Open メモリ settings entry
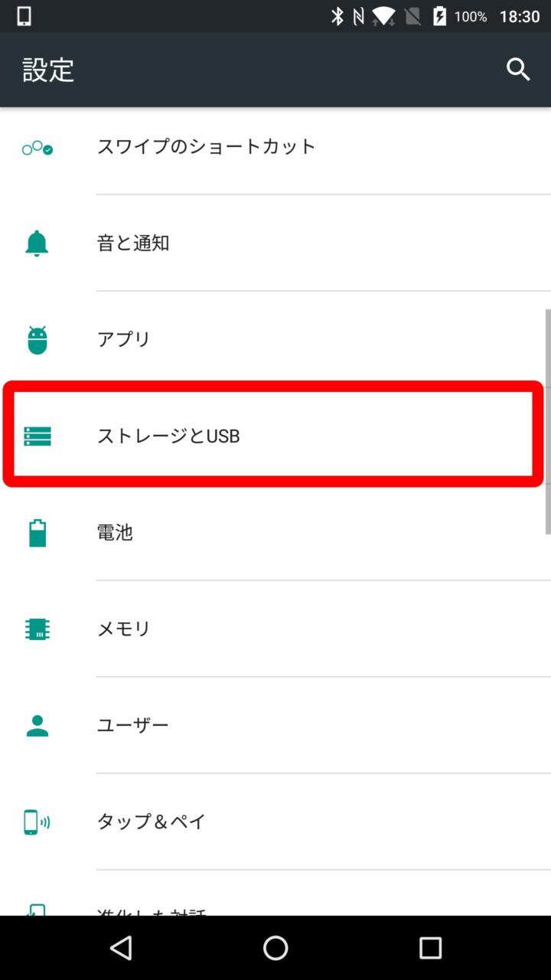This screenshot has width=551, height=980. (124, 629)
